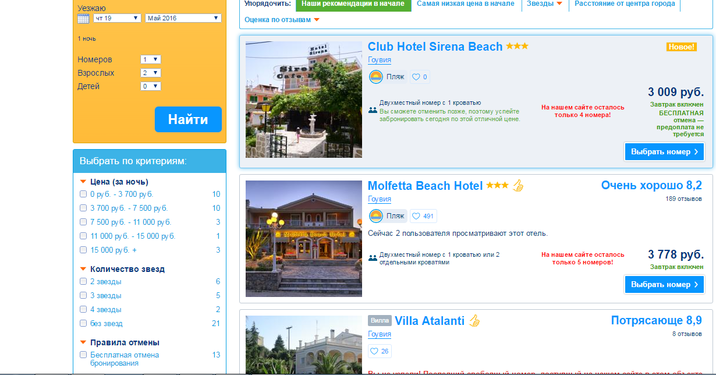Tick the 3 звезды star filter

pyautogui.click(x=83, y=296)
